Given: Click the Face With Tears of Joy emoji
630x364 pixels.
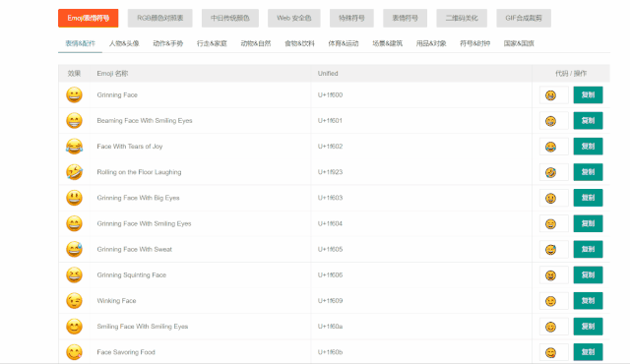Looking at the screenshot, I should (x=75, y=147).
